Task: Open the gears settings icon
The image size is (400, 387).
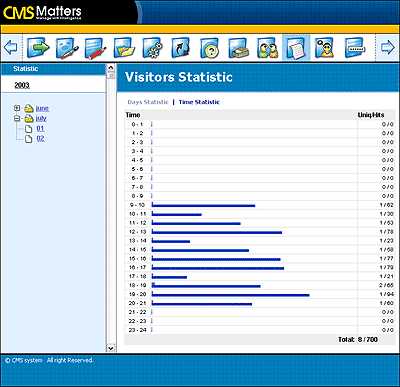Action: 153,48
